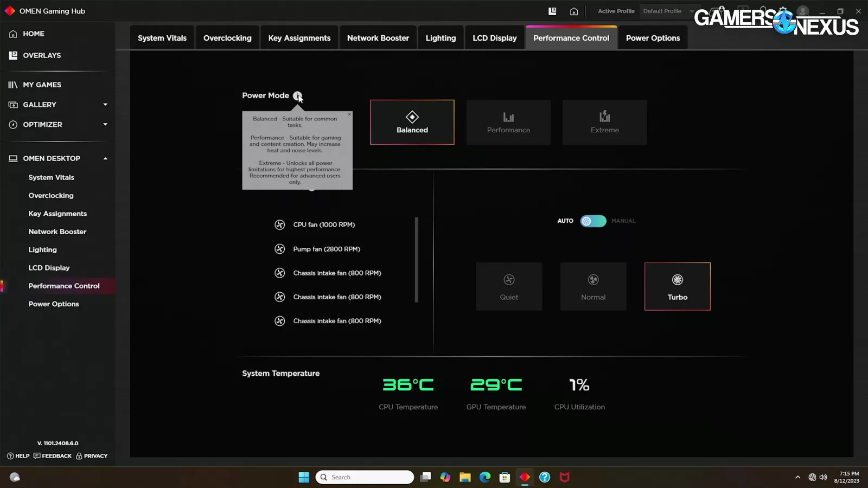
Task: Click the Power Mode info icon
Action: tap(297, 95)
